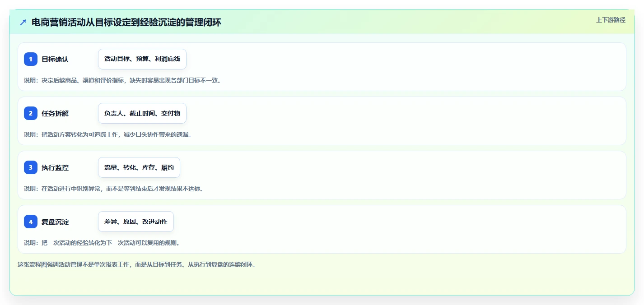The image size is (644, 305).
Task: Click the step 1 number badge
Action: tap(31, 59)
